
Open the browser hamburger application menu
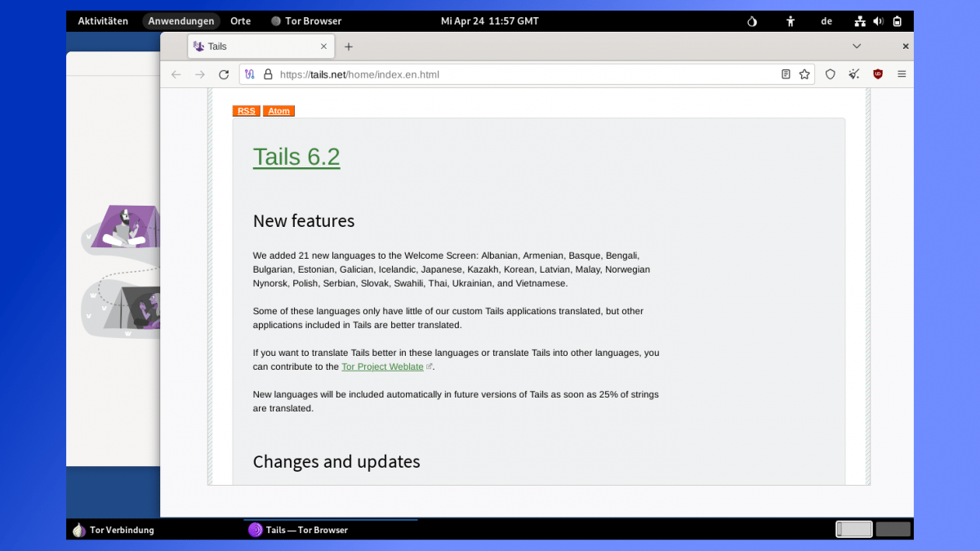(x=902, y=74)
